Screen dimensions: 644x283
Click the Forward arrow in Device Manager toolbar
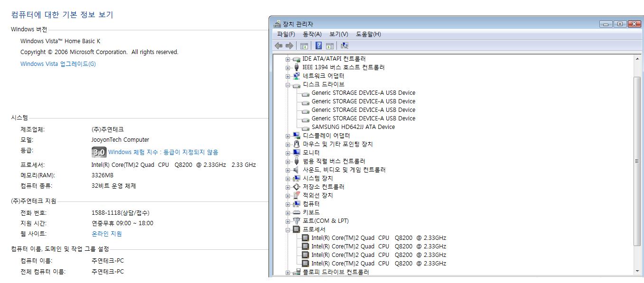click(289, 46)
